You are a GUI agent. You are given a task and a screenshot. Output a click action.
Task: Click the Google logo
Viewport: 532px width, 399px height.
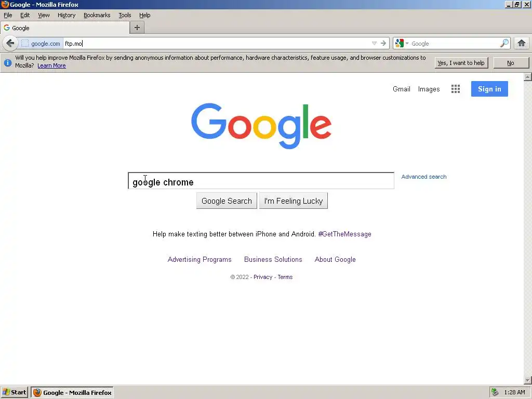point(261,126)
